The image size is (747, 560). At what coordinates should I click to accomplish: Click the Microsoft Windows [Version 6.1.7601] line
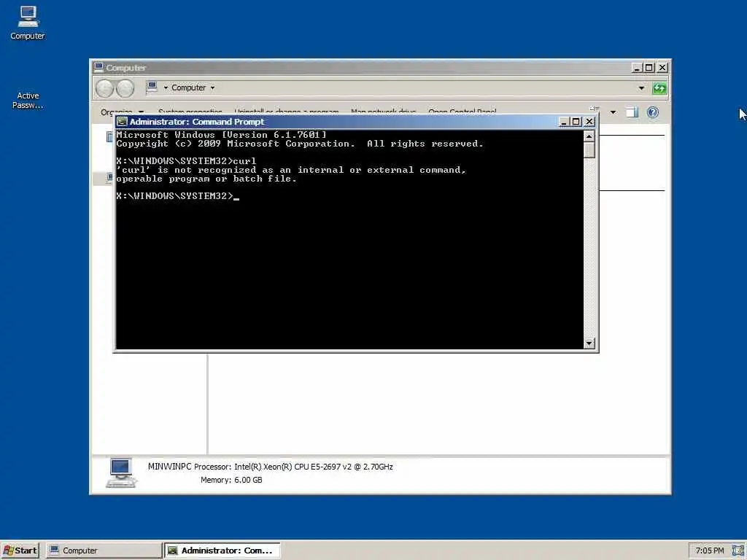point(221,135)
